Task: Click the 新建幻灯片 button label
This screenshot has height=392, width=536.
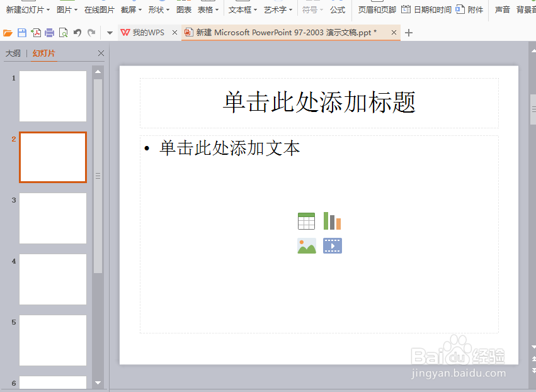Action: point(25,10)
